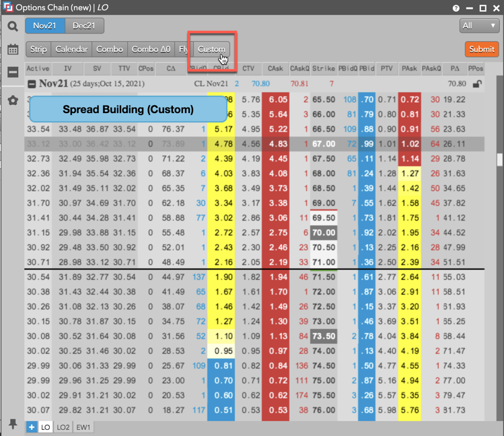The width and height of the screenshot is (504, 436).
Task: Switch to the LO2 bottom tab
Action: 63,427
